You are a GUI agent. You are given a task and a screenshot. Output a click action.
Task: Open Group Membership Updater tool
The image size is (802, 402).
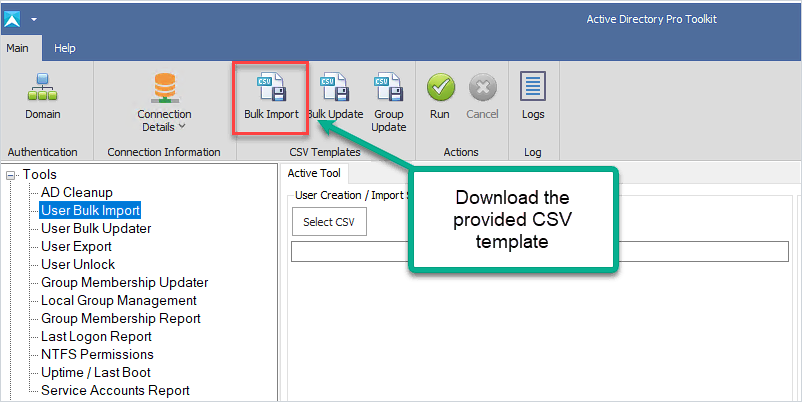[x=125, y=282]
